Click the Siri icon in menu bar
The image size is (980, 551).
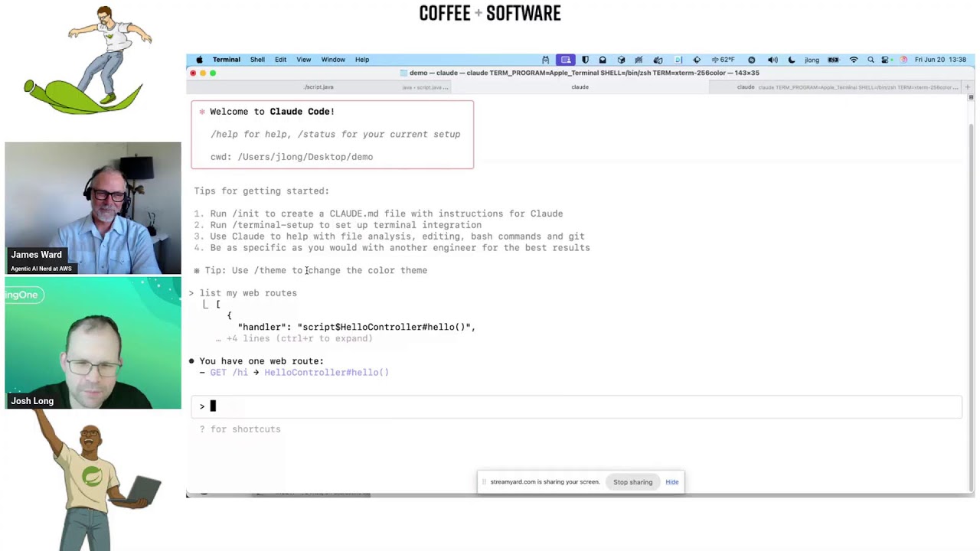(903, 60)
